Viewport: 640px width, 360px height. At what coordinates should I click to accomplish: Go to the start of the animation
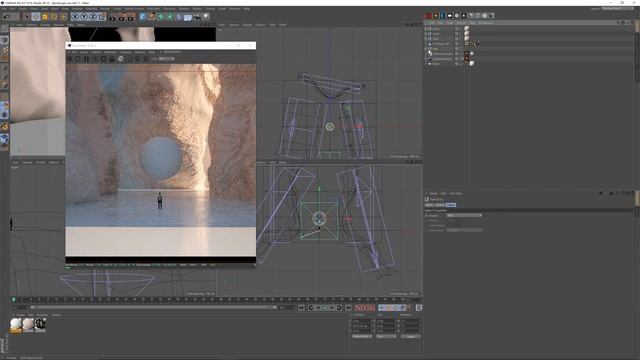[302, 308]
